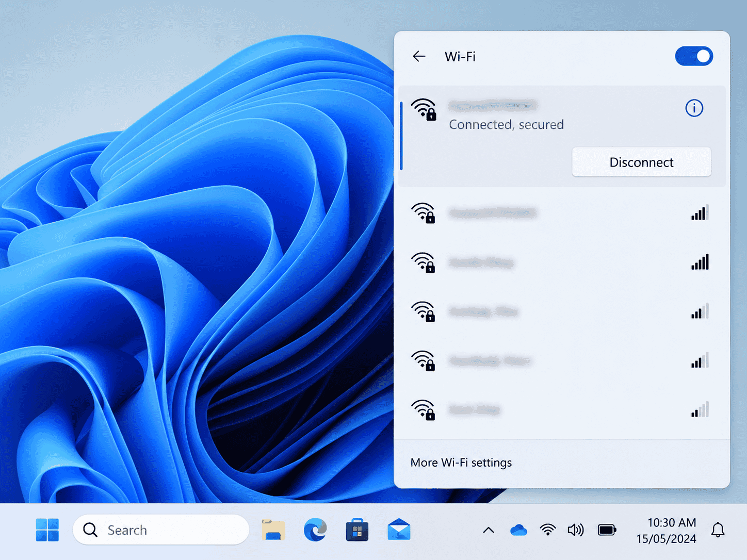Click the full five-bar signal strength icon
The width and height of the screenshot is (747, 560).
[700, 262]
